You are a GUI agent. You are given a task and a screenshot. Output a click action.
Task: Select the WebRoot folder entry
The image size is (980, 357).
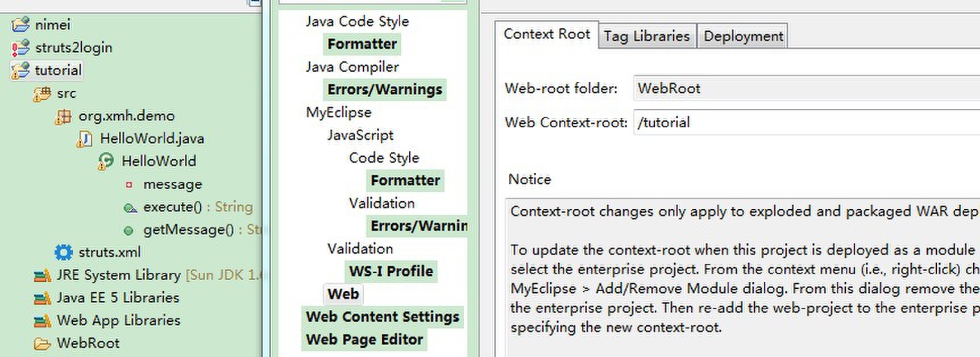pyautogui.click(x=88, y=343)
